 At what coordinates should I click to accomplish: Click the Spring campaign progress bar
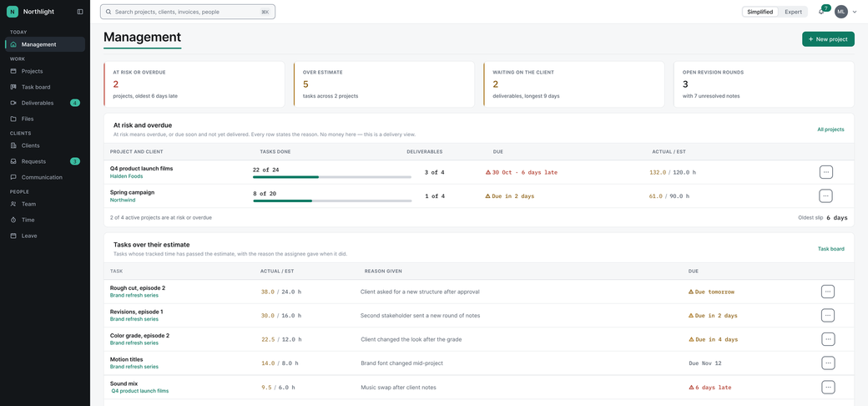pyautogui.click(x=332, y=200)
